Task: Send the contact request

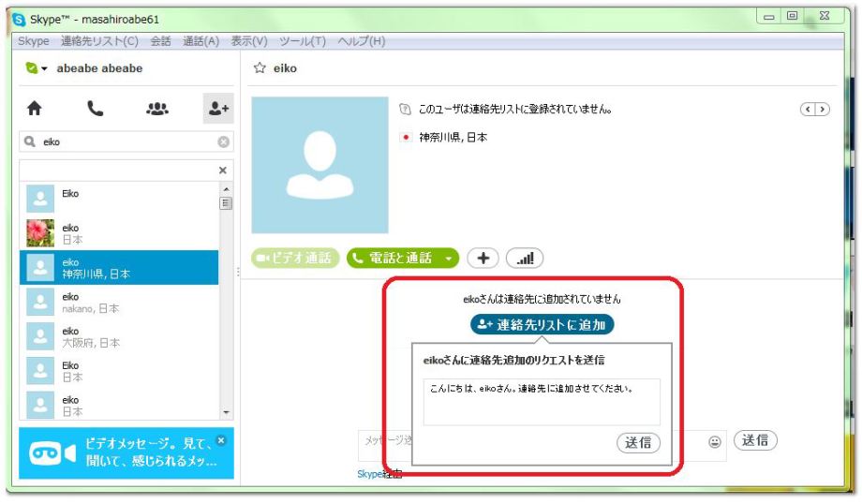Action: [x=638, y=442]
